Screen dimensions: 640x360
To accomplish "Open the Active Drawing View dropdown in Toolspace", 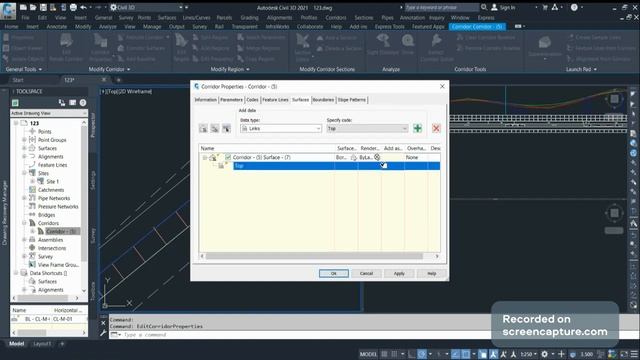I will (49, 113).
